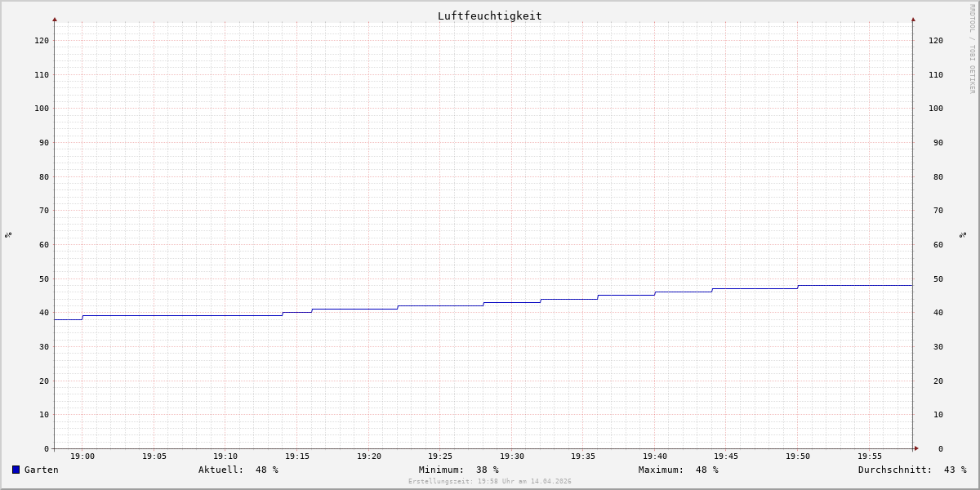The width and height of the screenshot is (980, 490).
Task: Click the 19:00 time axis label
Action: [x=82, y=457]
